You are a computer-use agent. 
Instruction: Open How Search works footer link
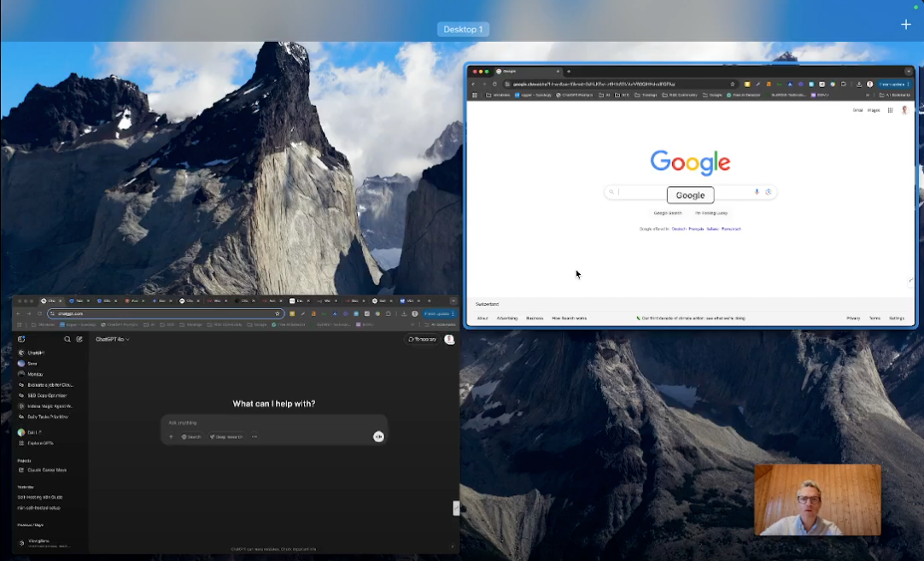click(x=570, y=318)
